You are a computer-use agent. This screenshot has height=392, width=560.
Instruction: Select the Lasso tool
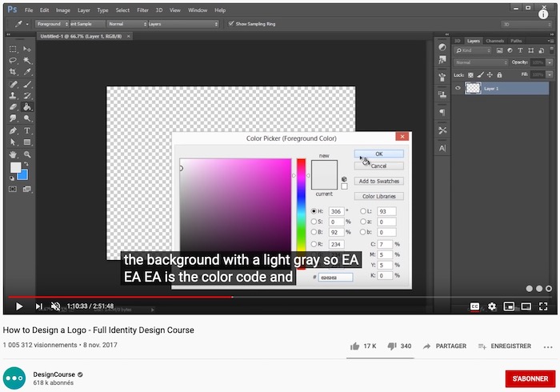click(x=13, y=60)
